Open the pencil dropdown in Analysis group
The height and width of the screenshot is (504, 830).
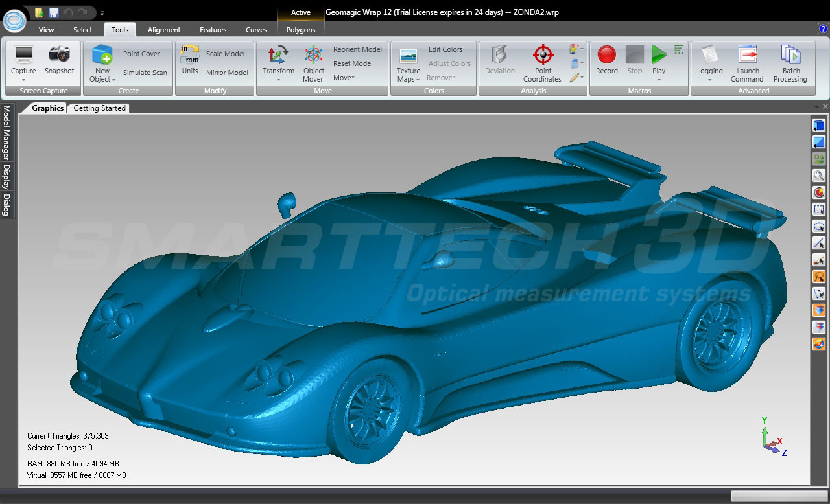coord(576,78)
